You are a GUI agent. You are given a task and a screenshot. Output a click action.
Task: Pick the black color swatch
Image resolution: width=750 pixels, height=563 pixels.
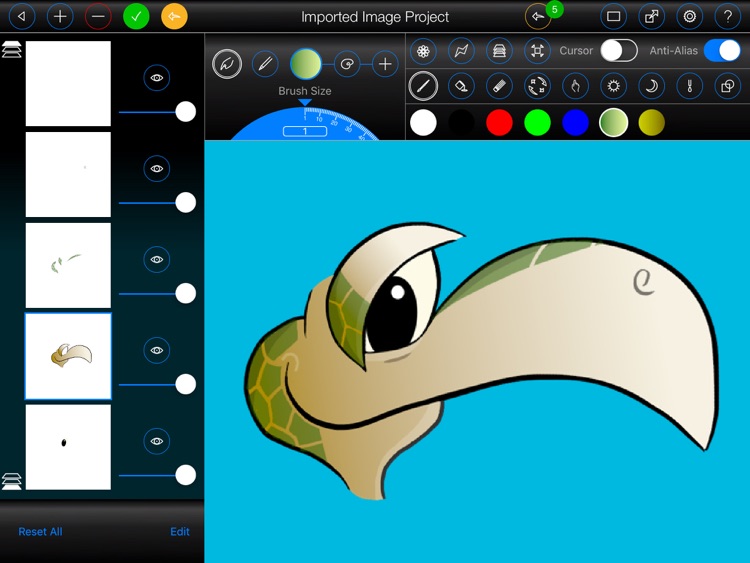point(461,122)
